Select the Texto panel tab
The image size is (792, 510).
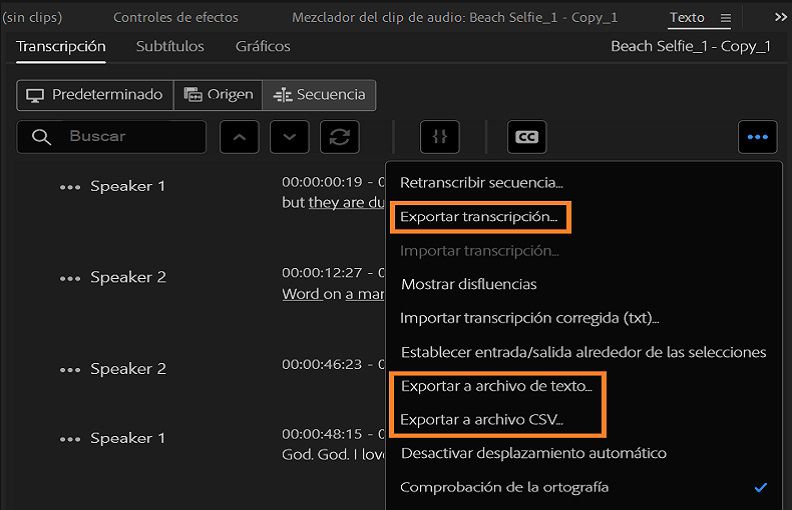pyautogui.click(x=687, y=17)
